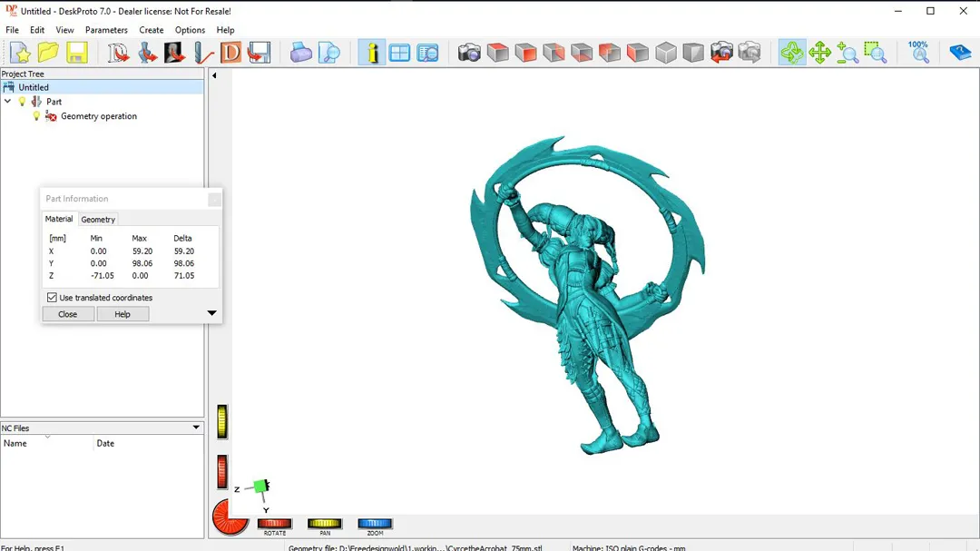This screenshot has height=551, width=980.
Task: Open the Create menu
Action: tap(152, 30)
